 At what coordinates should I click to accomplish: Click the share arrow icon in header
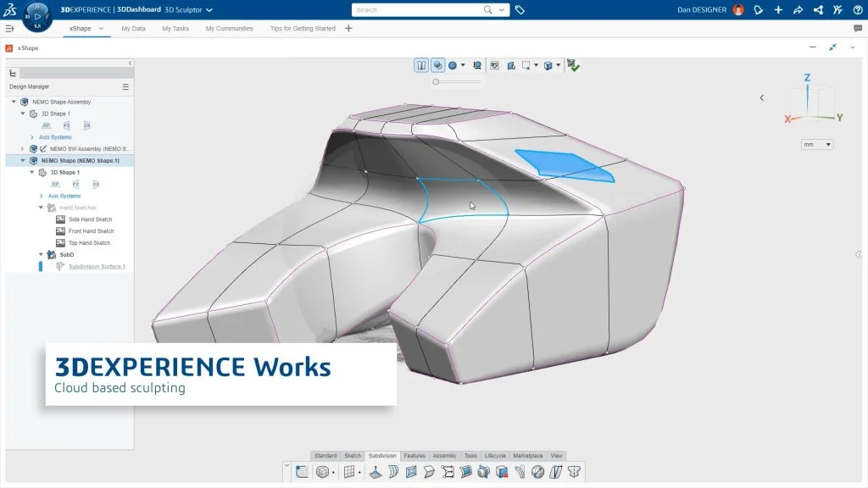(x=798, y=10)
